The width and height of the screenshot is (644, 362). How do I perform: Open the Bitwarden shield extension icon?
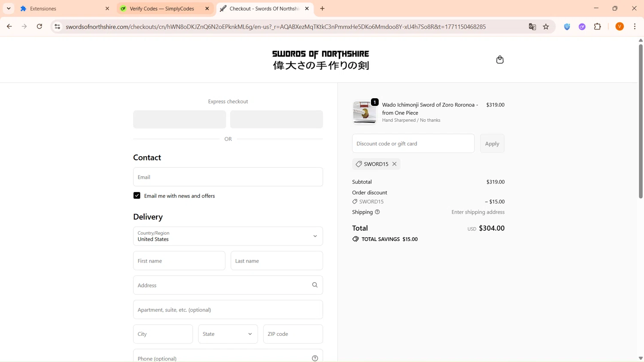pos(567,27)
